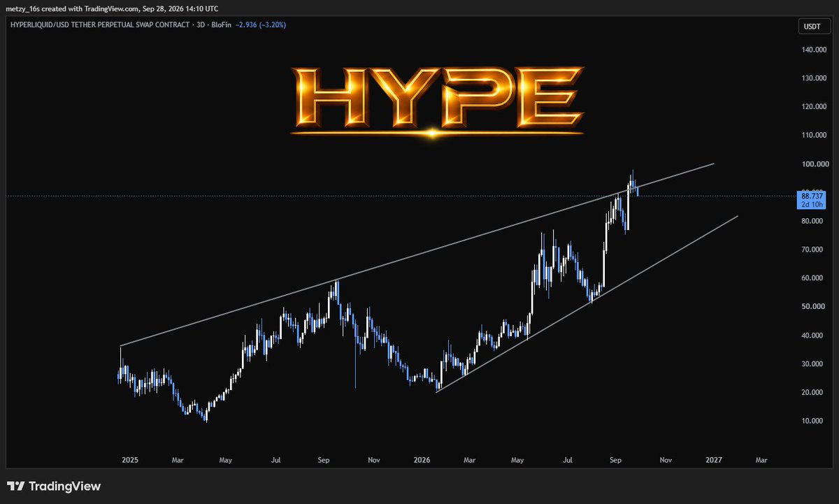The width and height of the screenshot is (839, 504).
Task: Click the 10.000 price axis label
Action: 811,421
